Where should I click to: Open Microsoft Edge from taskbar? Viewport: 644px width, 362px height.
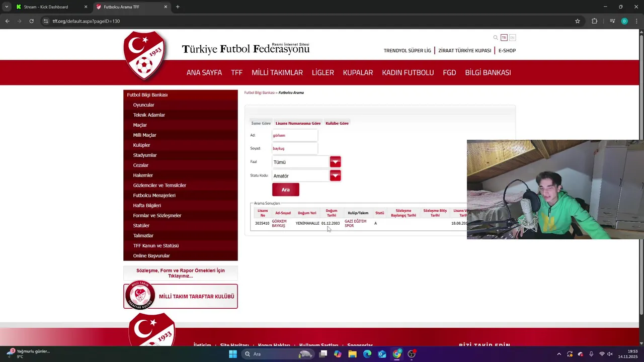point(367,354)
